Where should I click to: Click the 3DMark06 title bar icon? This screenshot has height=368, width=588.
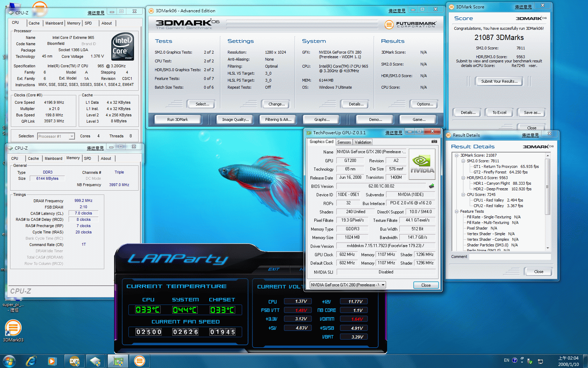[151, 11]
